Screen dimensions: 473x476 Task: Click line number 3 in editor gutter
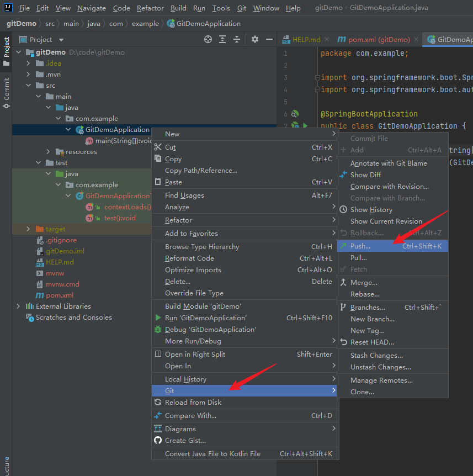285,77
